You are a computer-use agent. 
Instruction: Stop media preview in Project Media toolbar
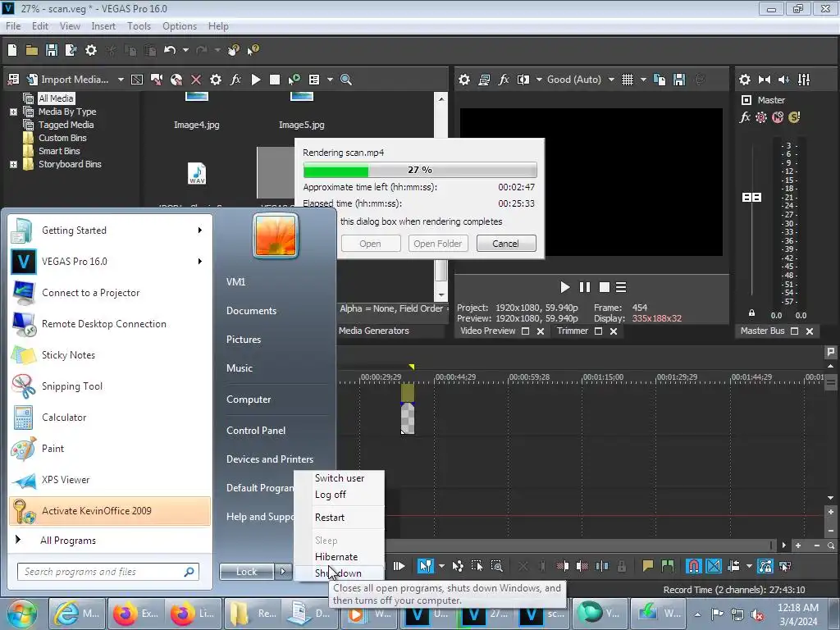pyautogui.click(x=275, y=80)
